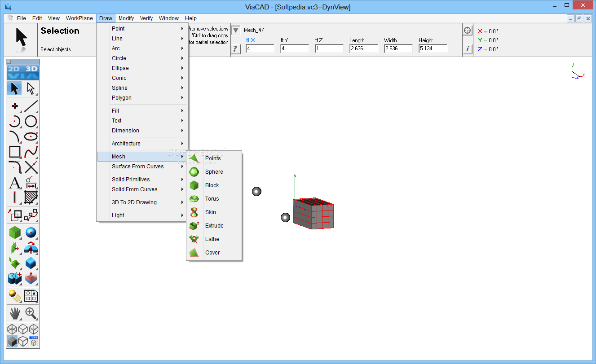Choose Extrude from the Mesh submenu

[x=214, y=226]
